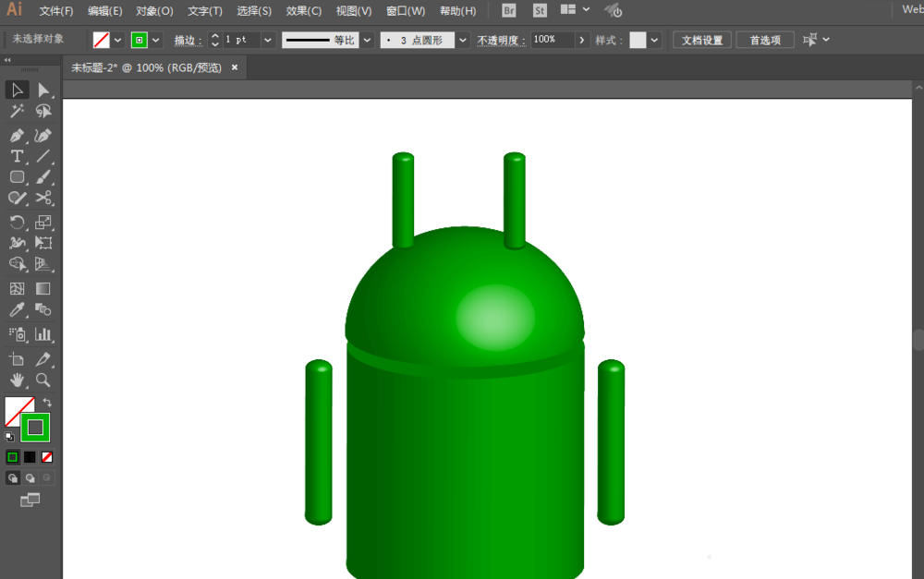924x579 pixels.
Task: Select the Curvature tool
Action: (x=43, y=136)
